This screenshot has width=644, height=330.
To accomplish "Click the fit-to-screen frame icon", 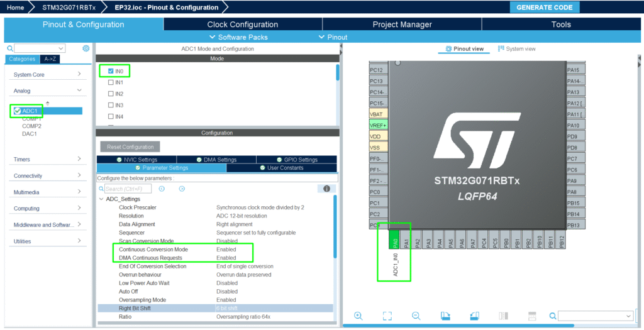I will (387, 316).
